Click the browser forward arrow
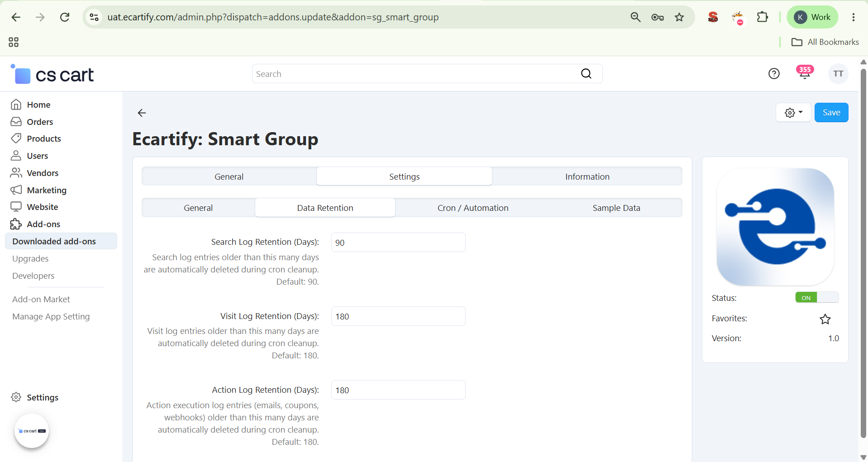 pos(40,17)
